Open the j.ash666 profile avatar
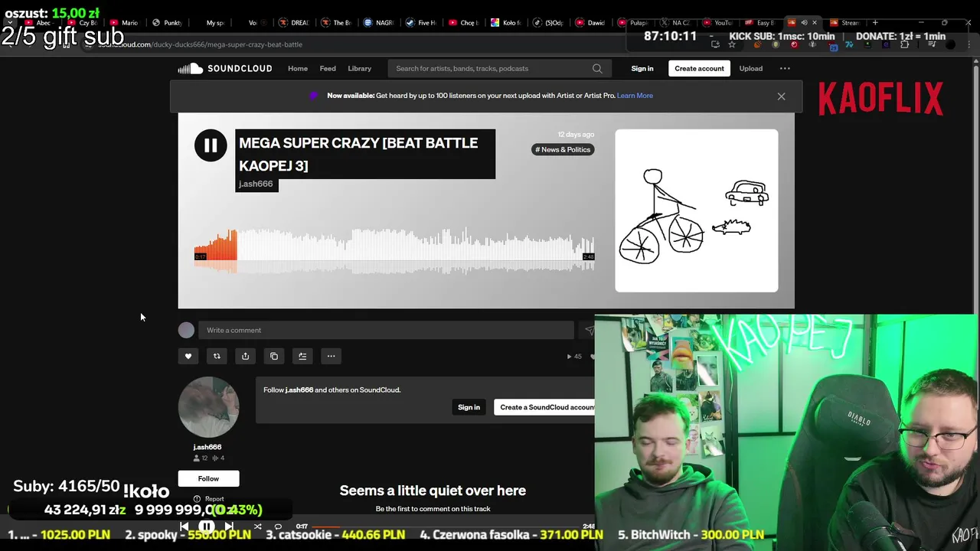Image resolution: width=980 pixels, height=551 pixels. pos(208,407)
